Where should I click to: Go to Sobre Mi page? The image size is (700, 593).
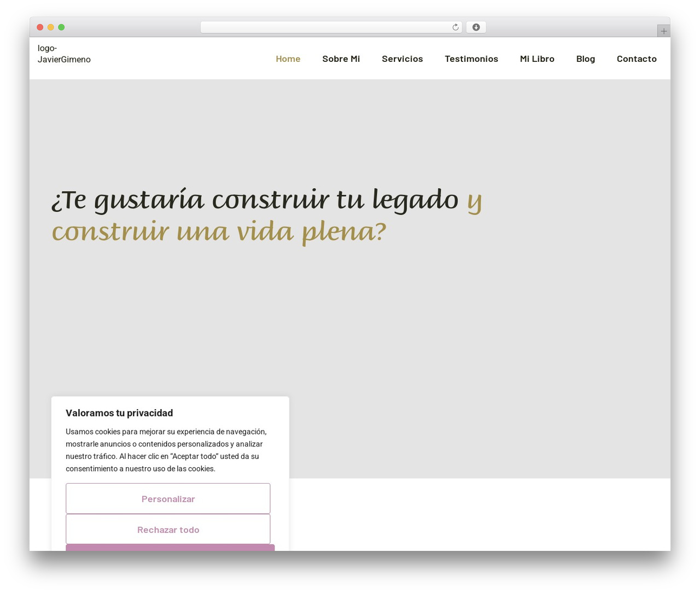coord(341,59)
